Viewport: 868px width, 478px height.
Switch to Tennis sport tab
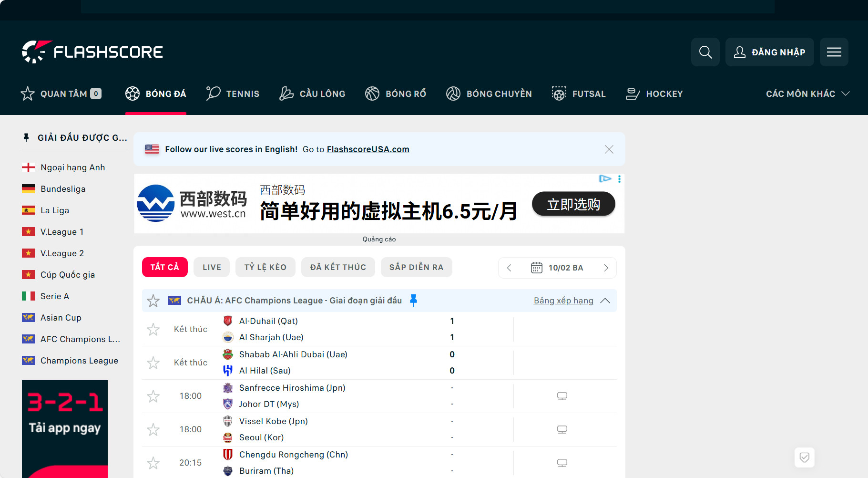point(233,94)
